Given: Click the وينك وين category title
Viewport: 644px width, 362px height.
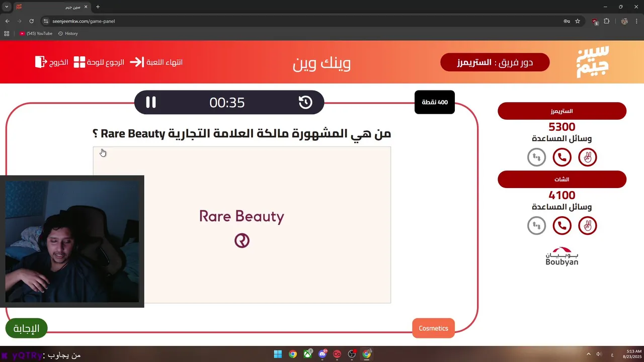Looking at the screenshot, I should 322,62.
